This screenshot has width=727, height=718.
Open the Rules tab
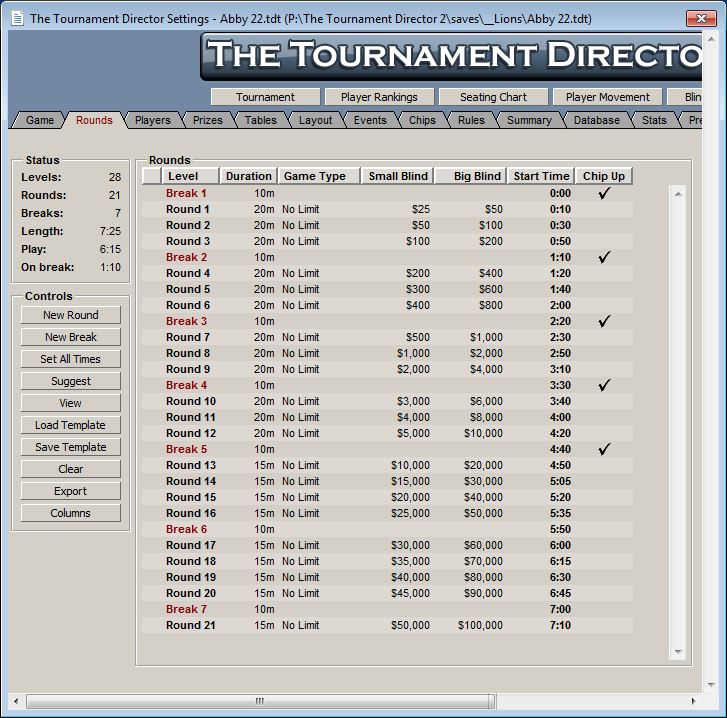point(471,120)
